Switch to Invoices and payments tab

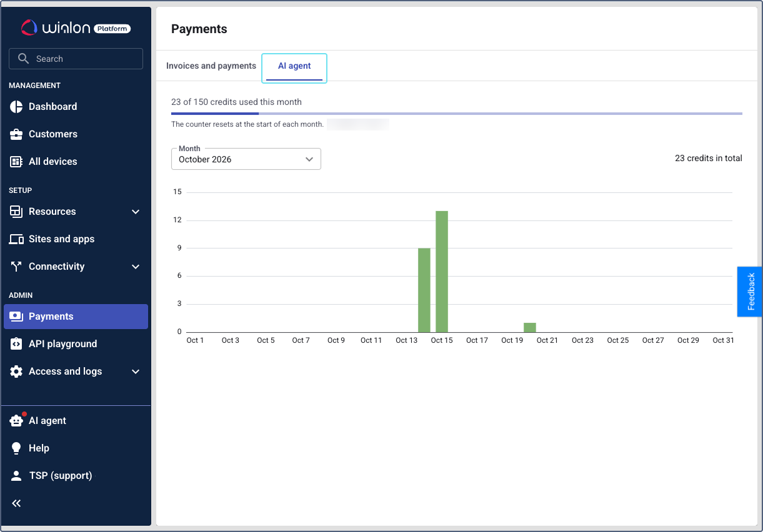pos(211,66)
